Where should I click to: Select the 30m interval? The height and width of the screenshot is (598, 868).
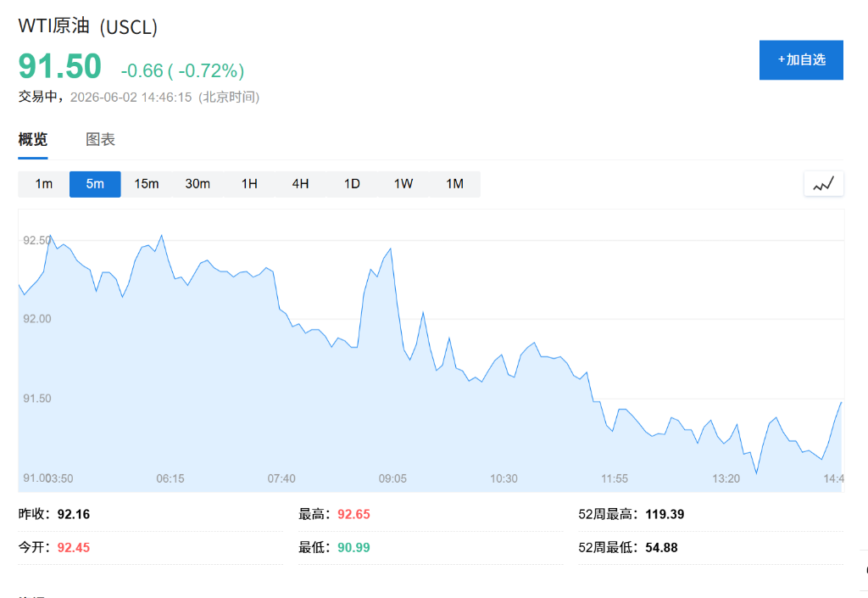(198, 184)
